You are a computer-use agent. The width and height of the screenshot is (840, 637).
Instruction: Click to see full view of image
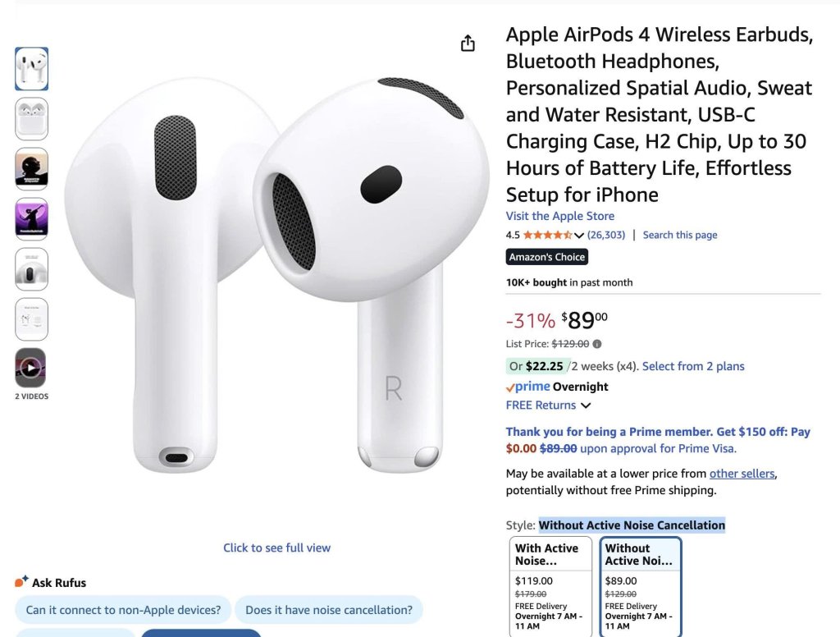[x=277, y=548]
